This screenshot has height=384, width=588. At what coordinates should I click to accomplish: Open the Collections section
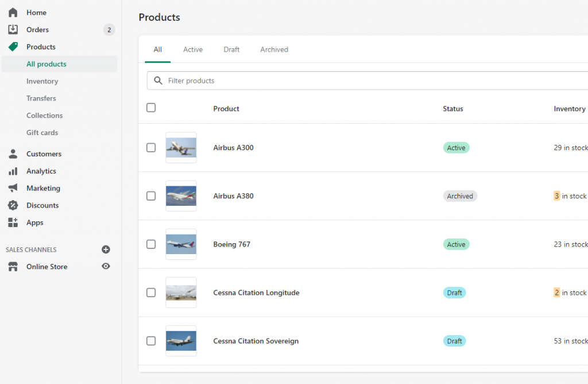tap(44, 116)
